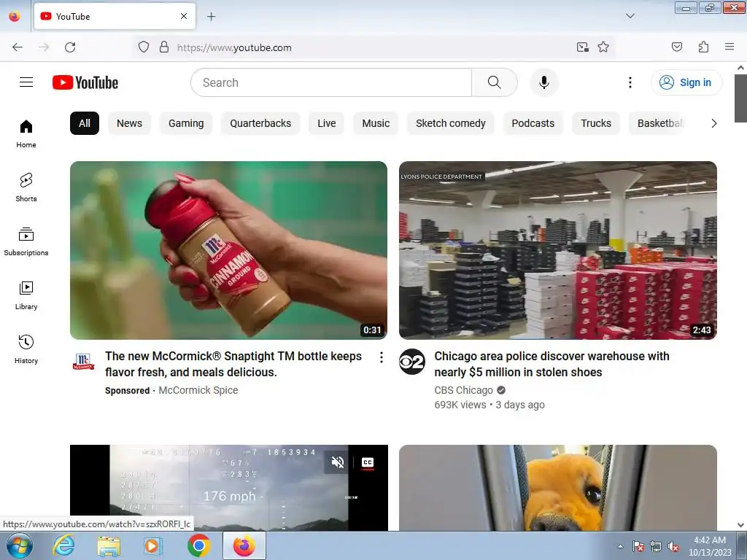Select the Podcasts chip
This screenshot has width=747, height=560.
(533, 123)
